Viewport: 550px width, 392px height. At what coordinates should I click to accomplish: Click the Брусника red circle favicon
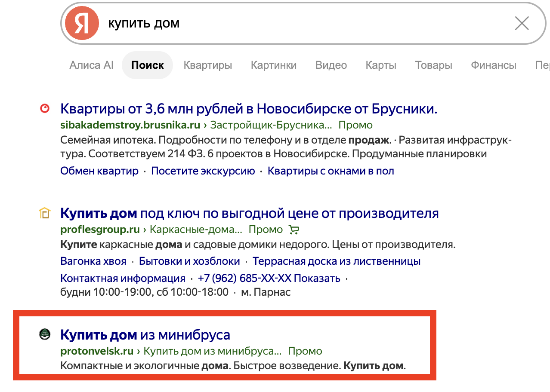[45, 109]
